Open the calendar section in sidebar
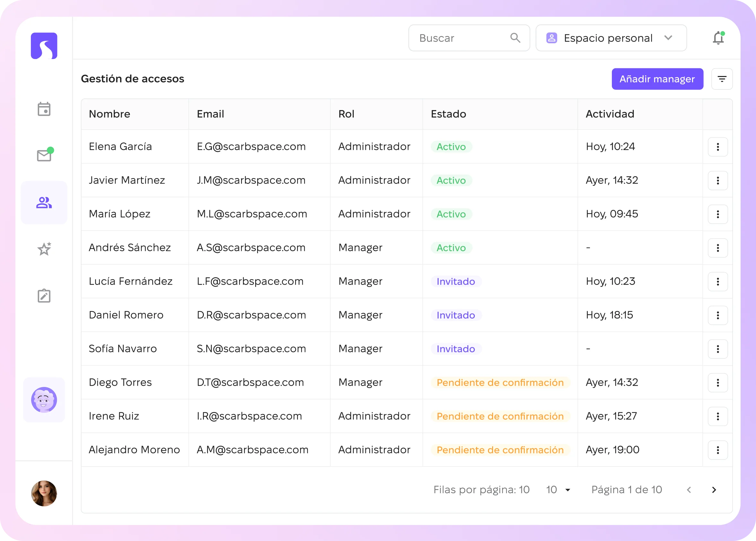Screen dimensions: 756x541 (44, 109)
